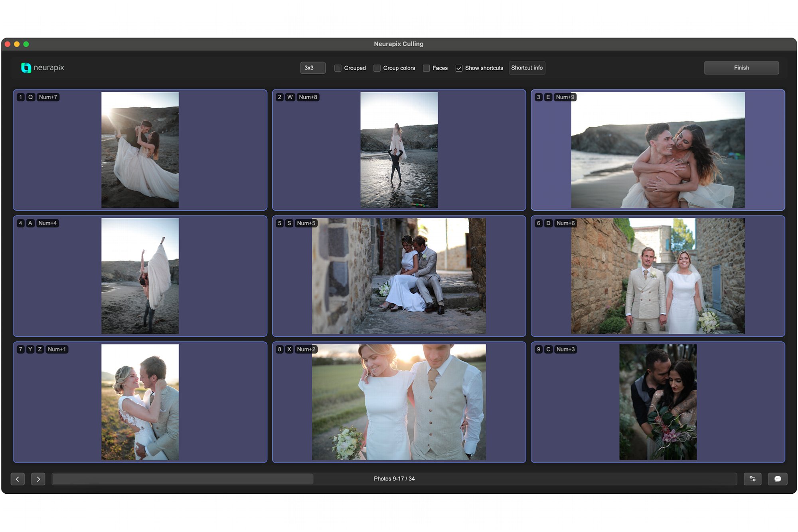Open the chat feedback bubble icon
798x532 pixels.
[778, 479]
